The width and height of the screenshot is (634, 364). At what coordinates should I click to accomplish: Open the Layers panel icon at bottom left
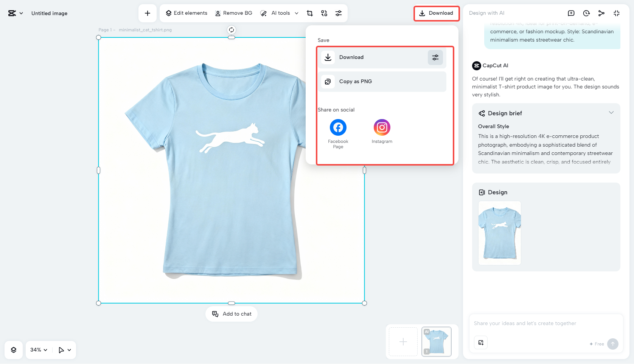tap(13, 350)
